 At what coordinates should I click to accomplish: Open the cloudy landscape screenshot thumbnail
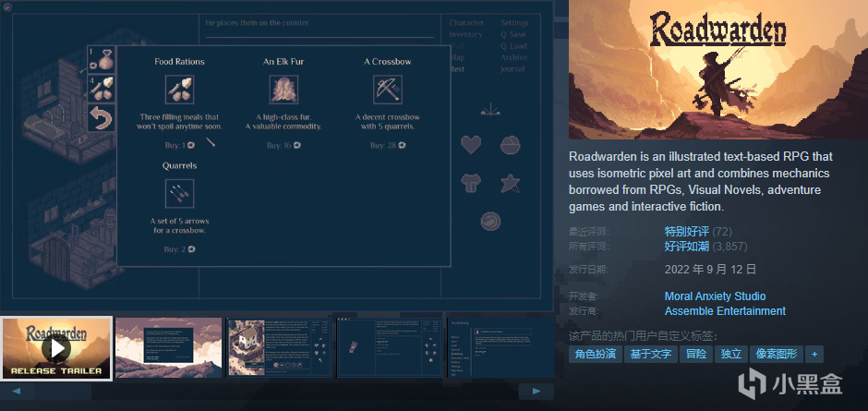tap(168, 348)
